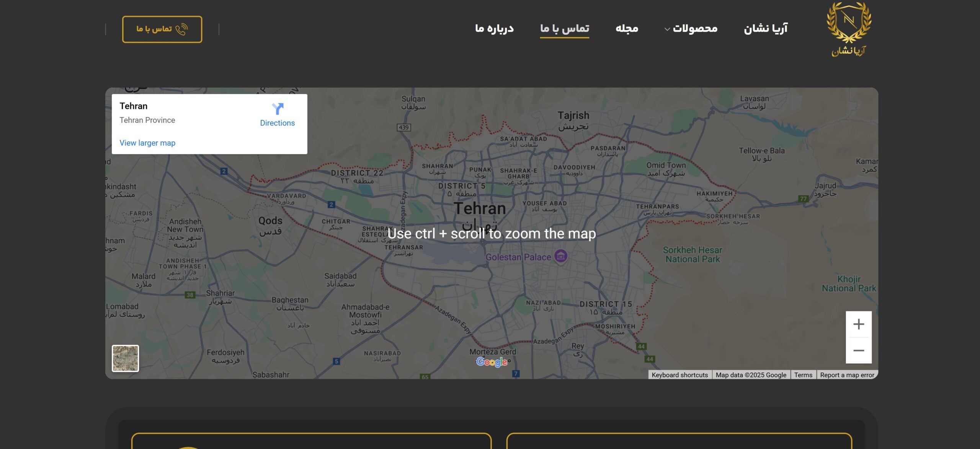Click the HAKIMIYEH label

[x=715, y=196]
